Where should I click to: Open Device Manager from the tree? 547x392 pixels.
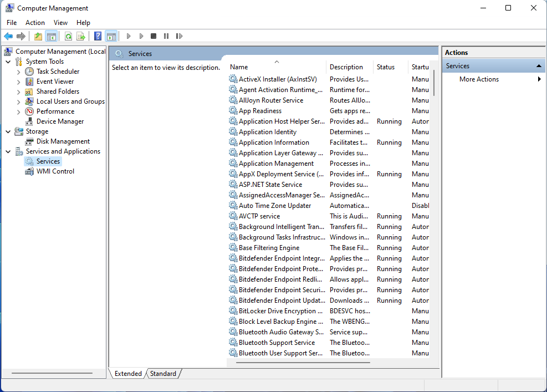[60, 121]
